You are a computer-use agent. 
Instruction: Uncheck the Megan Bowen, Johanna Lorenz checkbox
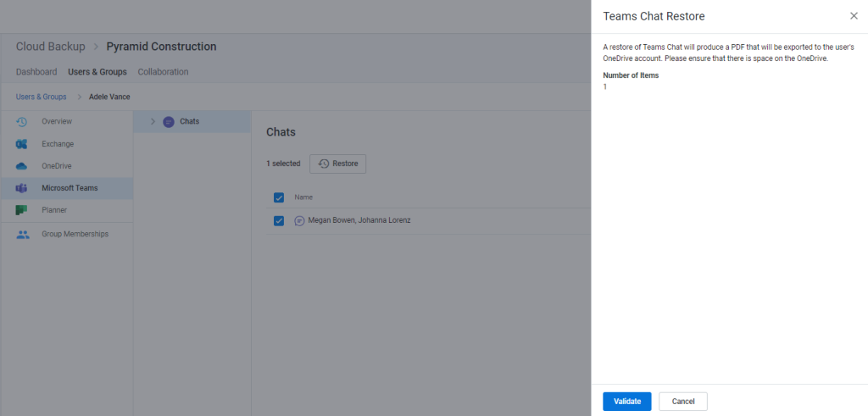tap(279, 221)
